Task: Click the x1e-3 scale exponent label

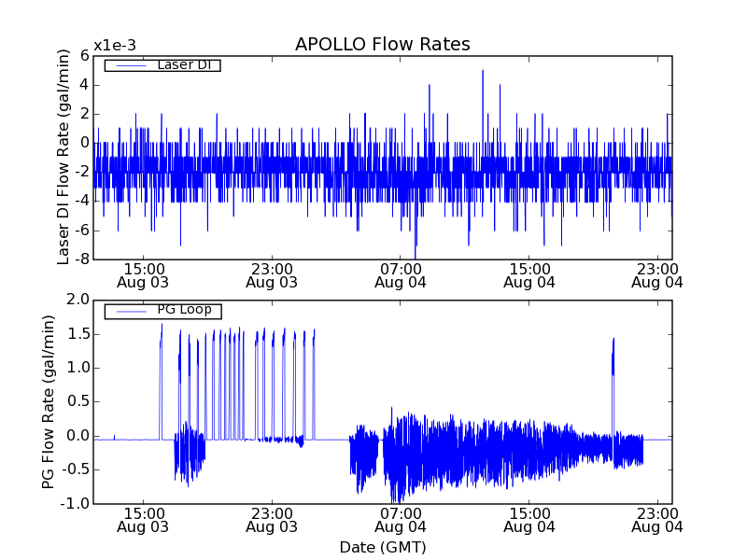Action: (x=115, y=46)
